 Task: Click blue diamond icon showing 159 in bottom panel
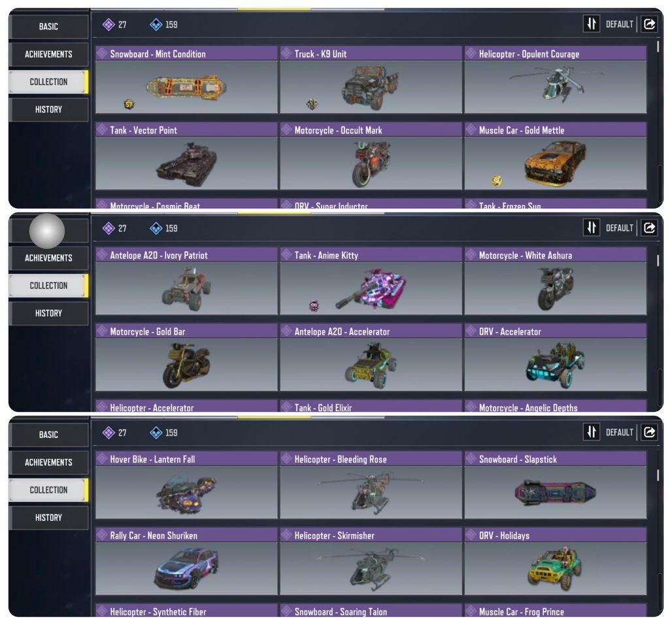point(156,433)
